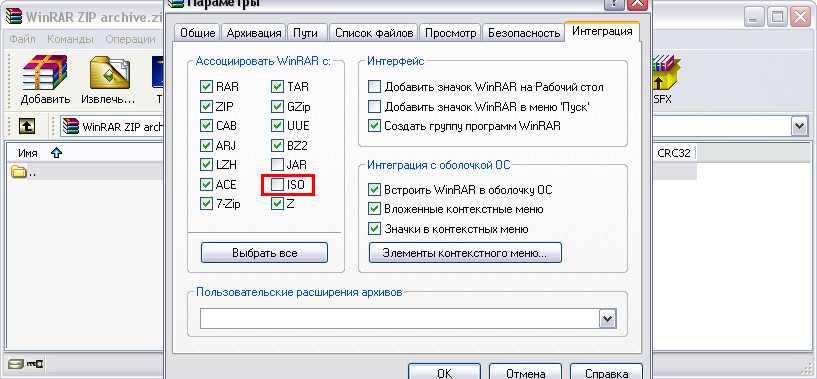Screen dimensions: 817x379
Task: Click 'Элементы контекстного меню...' button
Action: (x=465, y=253)
